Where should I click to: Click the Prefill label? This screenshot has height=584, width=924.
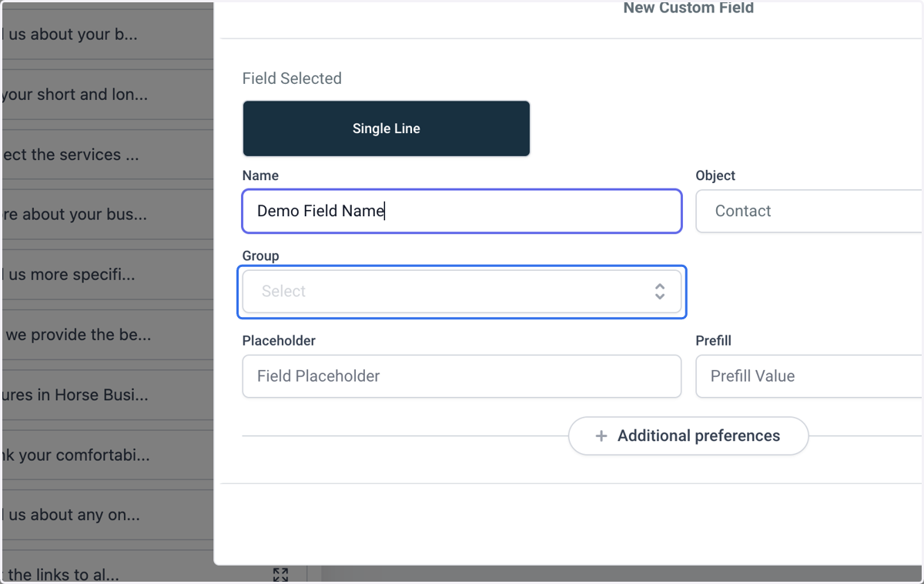(x=713, y=340)
